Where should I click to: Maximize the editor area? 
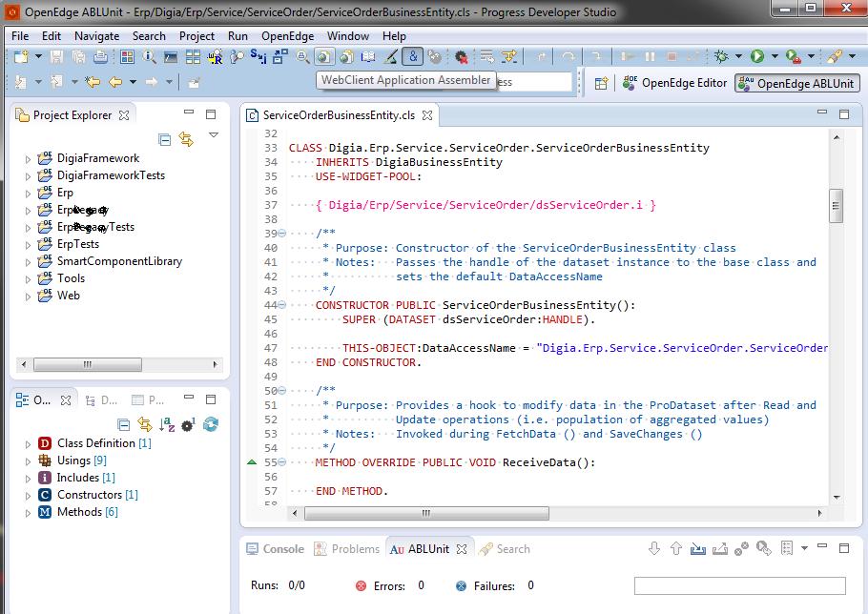[843, 114]
